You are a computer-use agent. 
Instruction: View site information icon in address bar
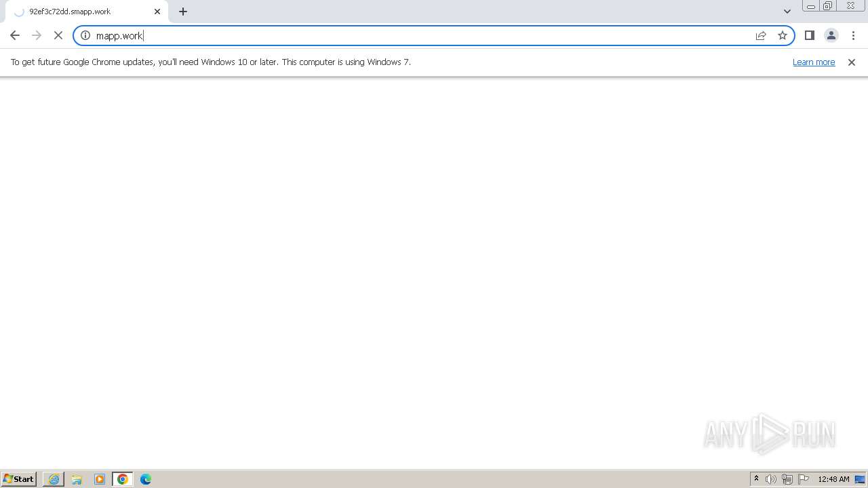click(85, 35)
